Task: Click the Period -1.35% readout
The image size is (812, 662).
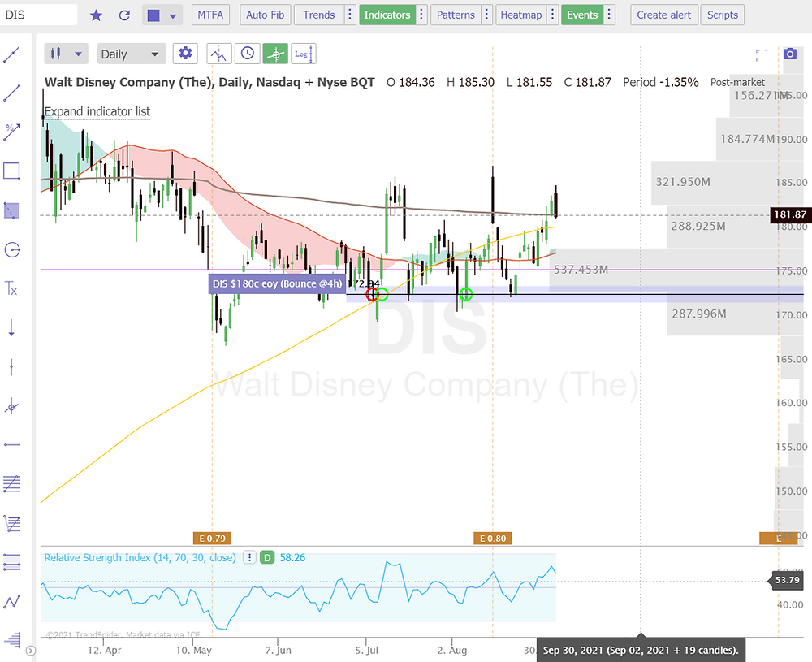Action: pyautogui.click(x=661, y=82)
